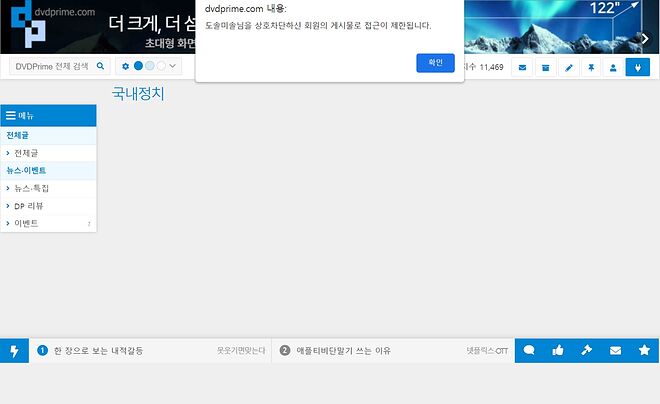Image resolution: width=660 pixels, height=404 pixels.
Task: Click the star favorites icon in bottom bar
Action: (x=644, y=350)
